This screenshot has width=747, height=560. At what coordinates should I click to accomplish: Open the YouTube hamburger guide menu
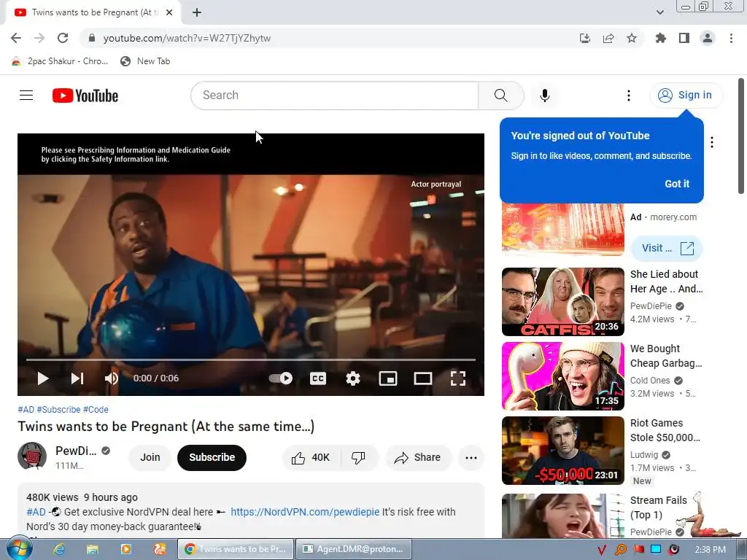(x=26, y=96)
